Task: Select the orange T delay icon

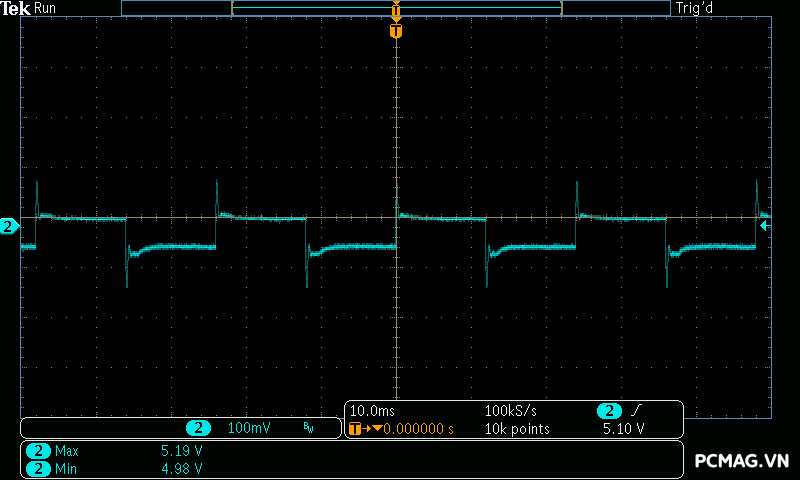Action: pyautogui.click(x=356, y=429)
